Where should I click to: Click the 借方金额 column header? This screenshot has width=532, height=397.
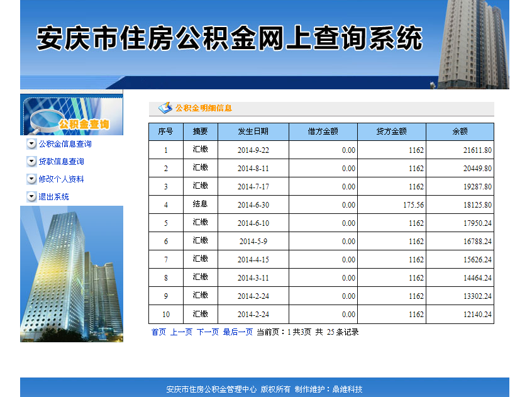coord(323,131)
